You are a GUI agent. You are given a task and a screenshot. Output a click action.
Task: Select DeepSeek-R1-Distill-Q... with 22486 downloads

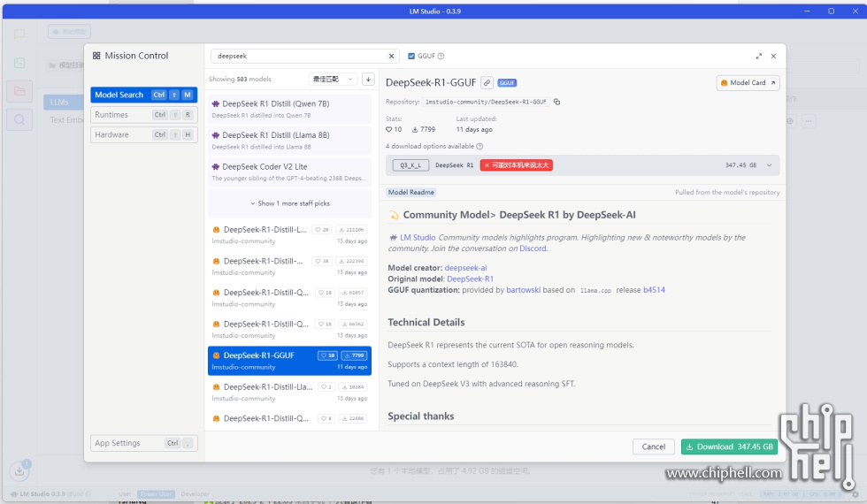click(290, 420)
